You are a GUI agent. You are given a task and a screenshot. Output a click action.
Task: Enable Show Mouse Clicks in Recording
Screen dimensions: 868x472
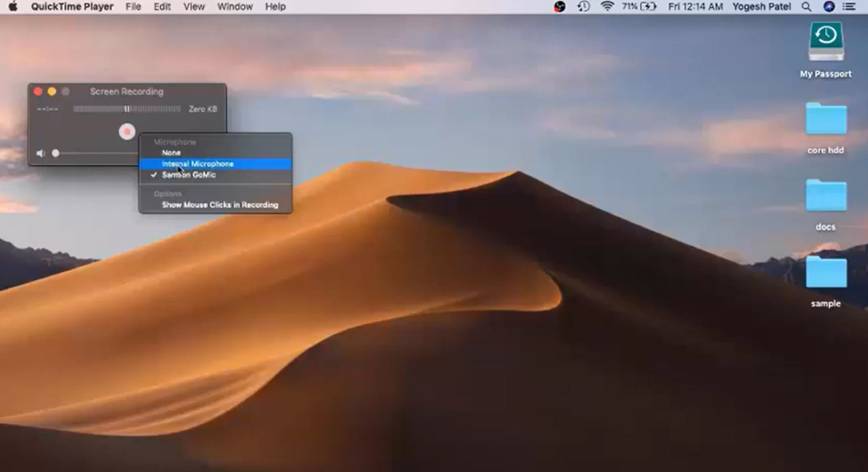click(x=220, y=204)
